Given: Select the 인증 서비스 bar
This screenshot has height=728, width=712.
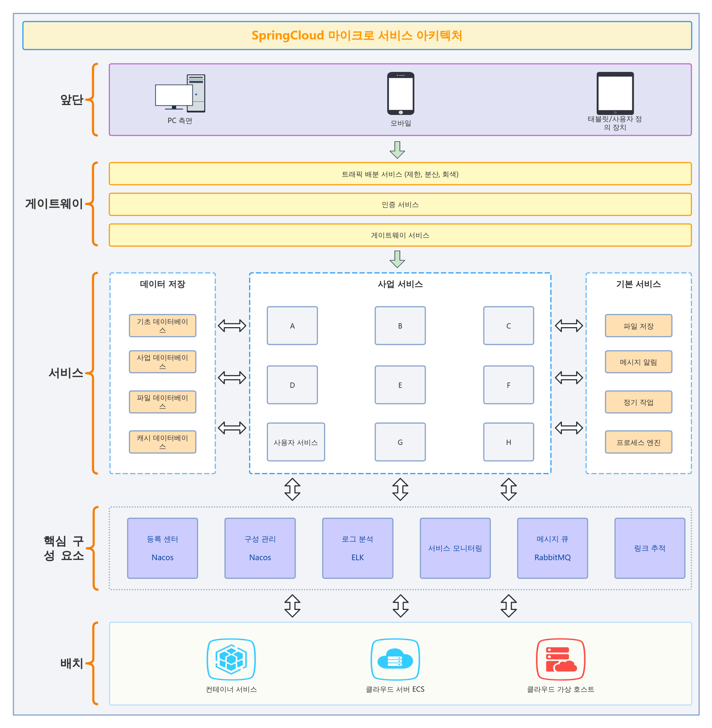Looking at the screenshot, I should point(400,204).
